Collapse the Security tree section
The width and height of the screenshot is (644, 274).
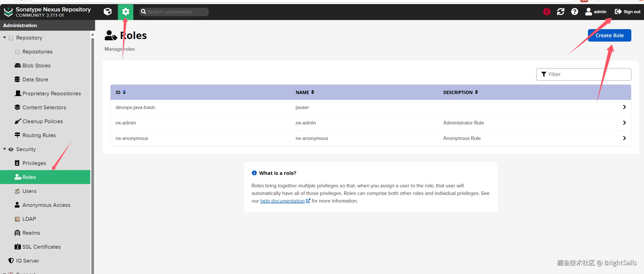5,149
